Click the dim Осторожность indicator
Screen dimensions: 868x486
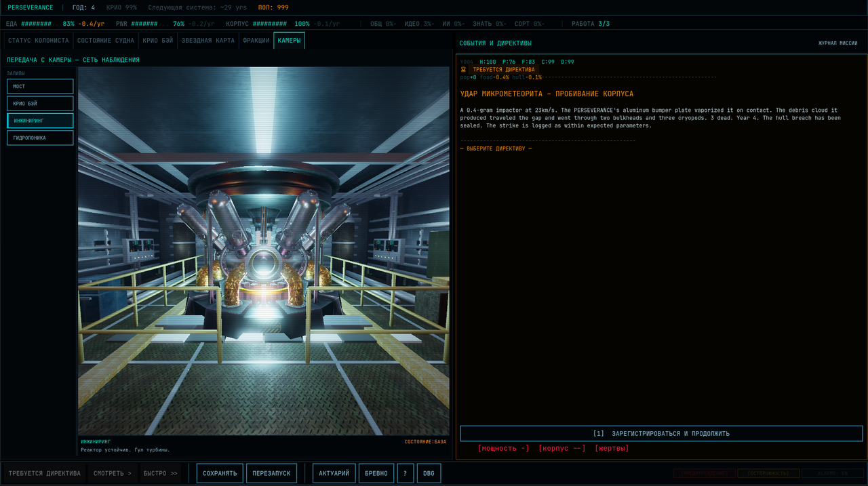[x=768, y=473]
